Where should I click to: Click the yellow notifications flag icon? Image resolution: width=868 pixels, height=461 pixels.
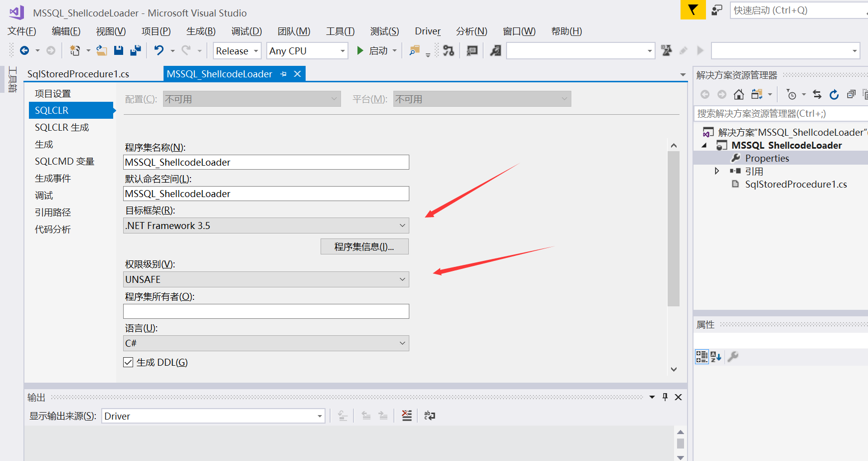tap(693, 10)
